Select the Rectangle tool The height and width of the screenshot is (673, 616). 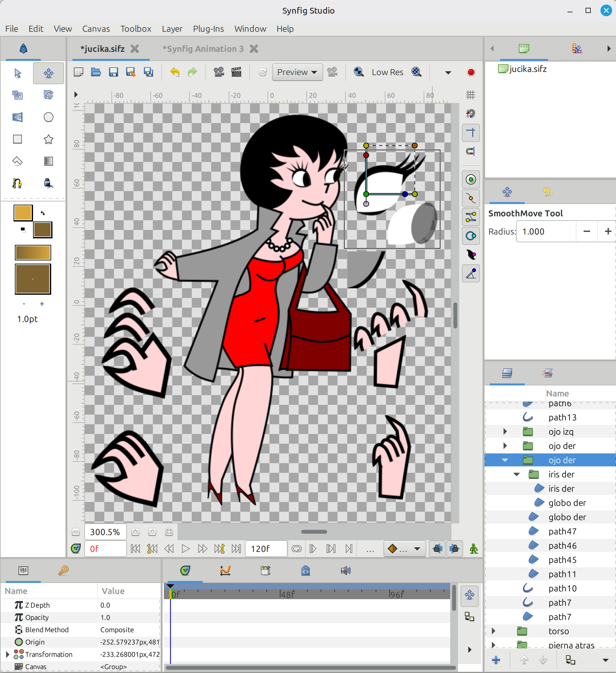(17, 139)
